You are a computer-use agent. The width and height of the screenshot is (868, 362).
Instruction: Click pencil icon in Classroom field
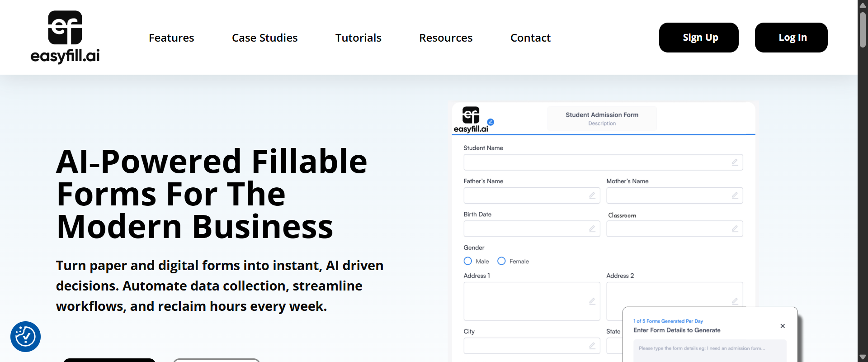click(x=735, y=229)
